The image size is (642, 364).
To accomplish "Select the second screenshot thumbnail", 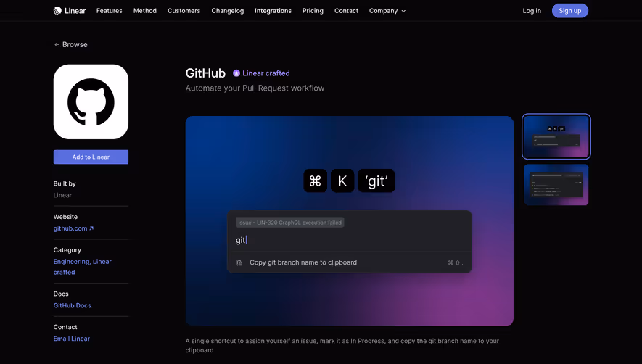I will coord(556,185).
